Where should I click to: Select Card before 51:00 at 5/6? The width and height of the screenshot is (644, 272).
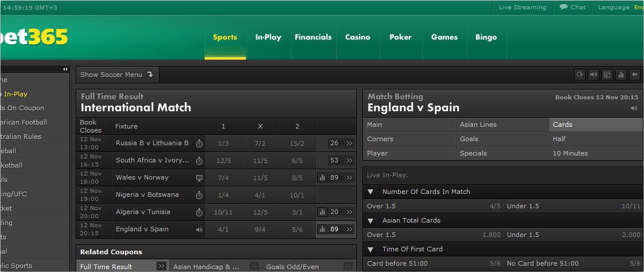pos(434,263)
